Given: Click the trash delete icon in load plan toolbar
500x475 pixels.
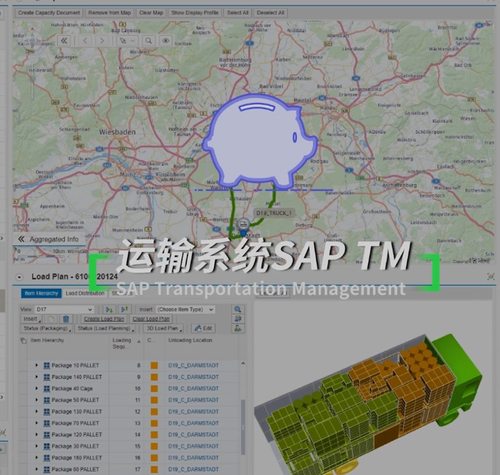Looking at the screenshot, I should point(66,319).
